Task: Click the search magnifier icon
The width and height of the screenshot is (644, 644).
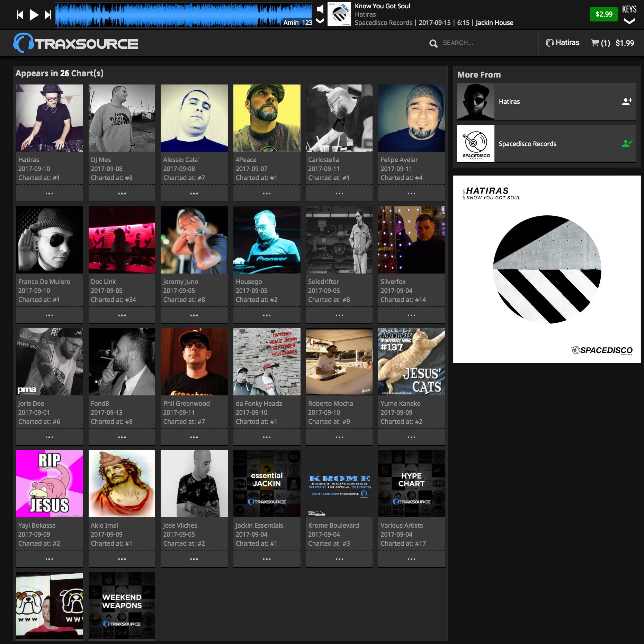Action: coord(433,43)
